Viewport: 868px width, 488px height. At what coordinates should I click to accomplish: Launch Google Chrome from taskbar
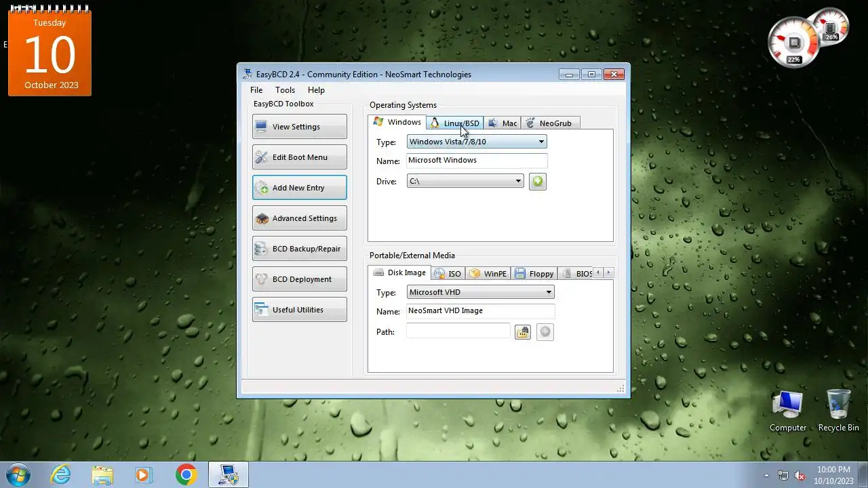(x=186, y=474)
